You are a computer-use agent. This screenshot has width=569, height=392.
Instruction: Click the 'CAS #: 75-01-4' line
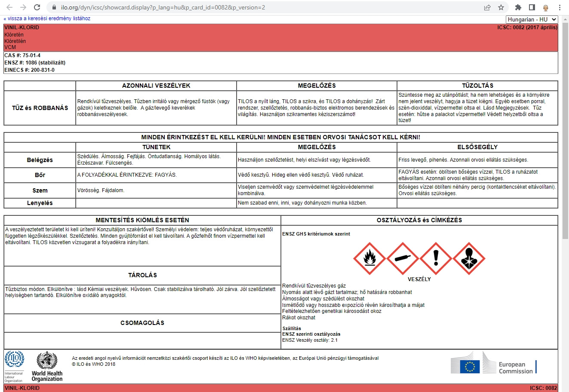pyautogui.click(x=22, y=55)
